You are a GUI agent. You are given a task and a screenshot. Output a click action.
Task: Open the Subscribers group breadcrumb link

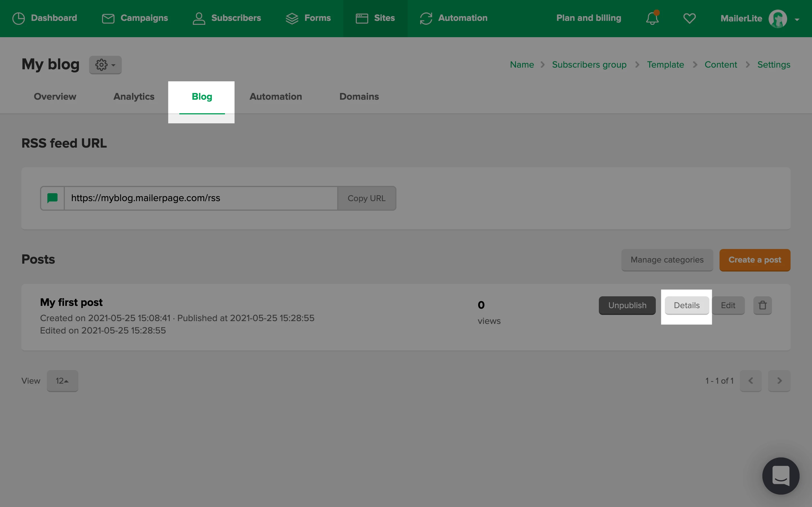[589, 65]
